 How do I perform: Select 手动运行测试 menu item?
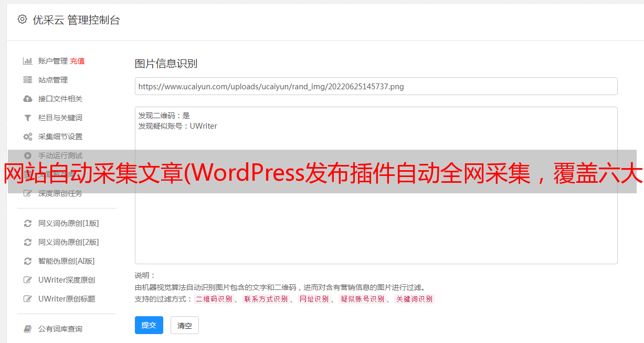pos(60,155)
